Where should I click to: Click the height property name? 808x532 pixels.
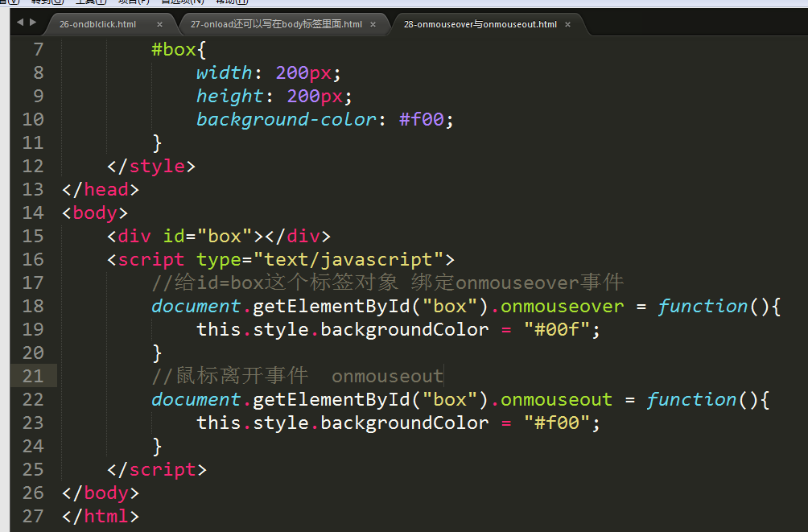tap(230, 97)
